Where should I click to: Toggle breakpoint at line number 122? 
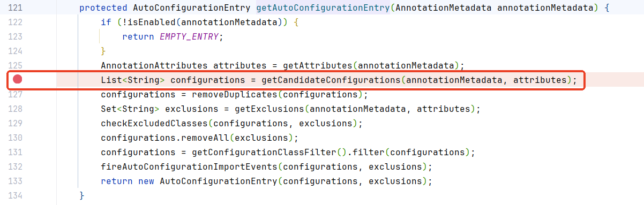(x=16, y=22)
